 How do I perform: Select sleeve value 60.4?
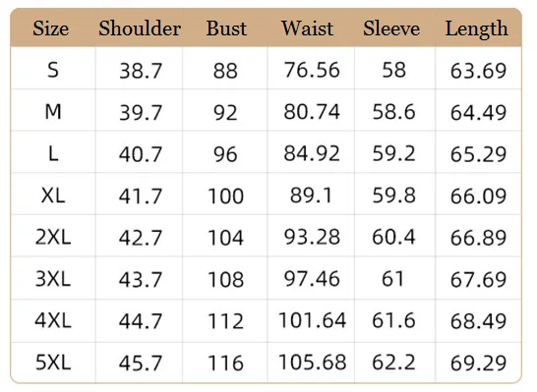393,237
